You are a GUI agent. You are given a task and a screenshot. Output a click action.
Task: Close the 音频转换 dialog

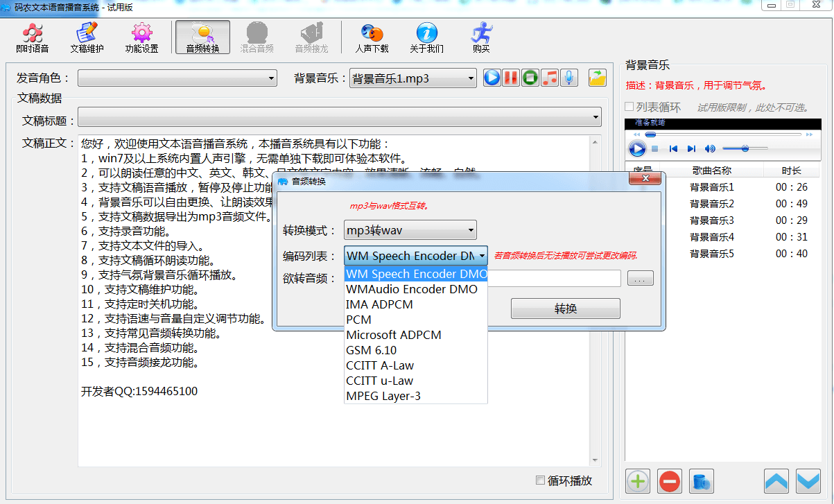point(645,179)
